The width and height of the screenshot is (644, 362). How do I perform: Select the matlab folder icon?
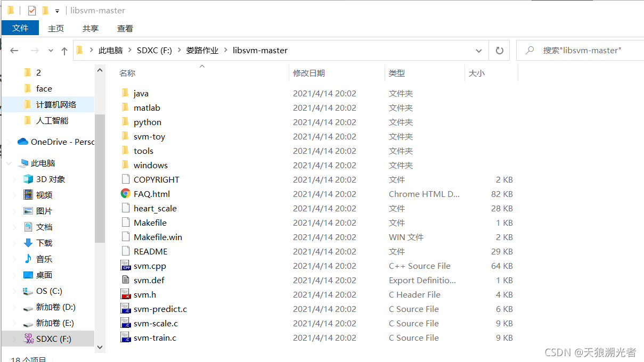[x=125, y=108]
